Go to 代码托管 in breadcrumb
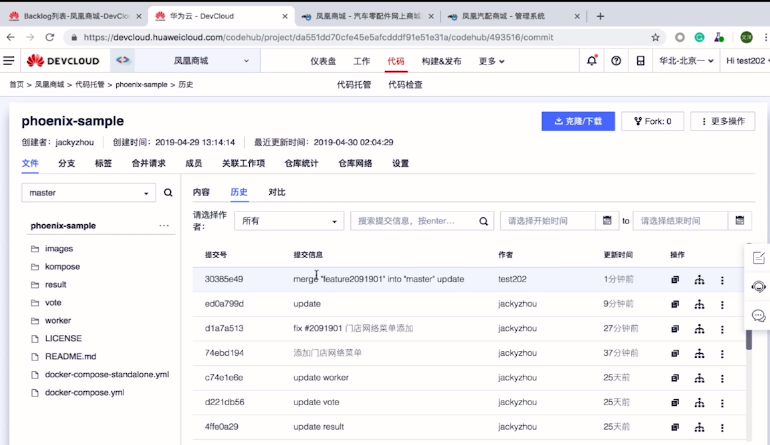The height and width of the screenshot is (445, 770). (x=89, y=84)
